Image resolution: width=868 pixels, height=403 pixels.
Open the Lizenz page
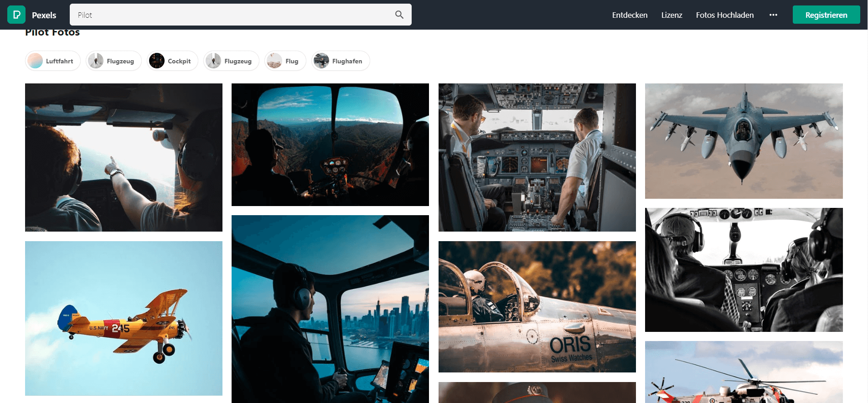tap(672, 15)
